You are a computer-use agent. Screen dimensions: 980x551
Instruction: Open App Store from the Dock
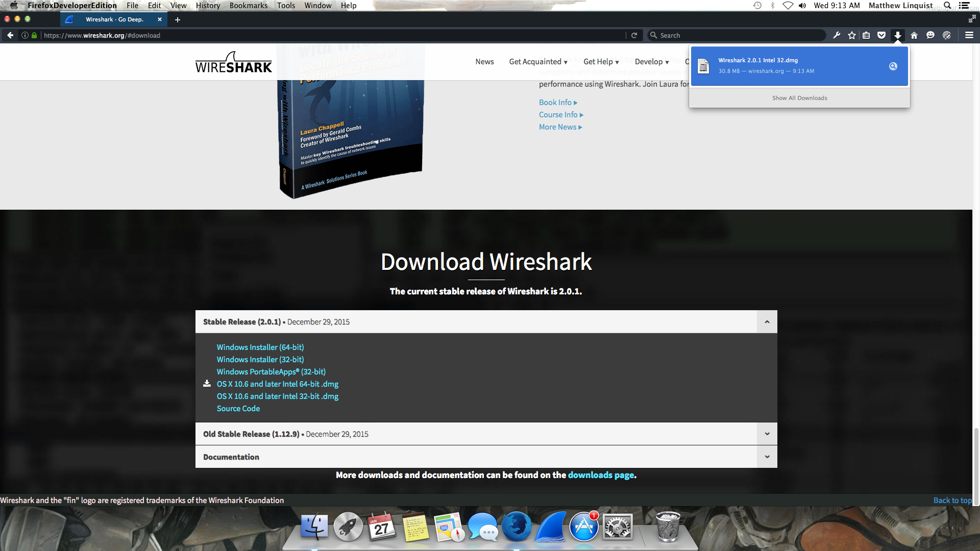coord(584,527)
